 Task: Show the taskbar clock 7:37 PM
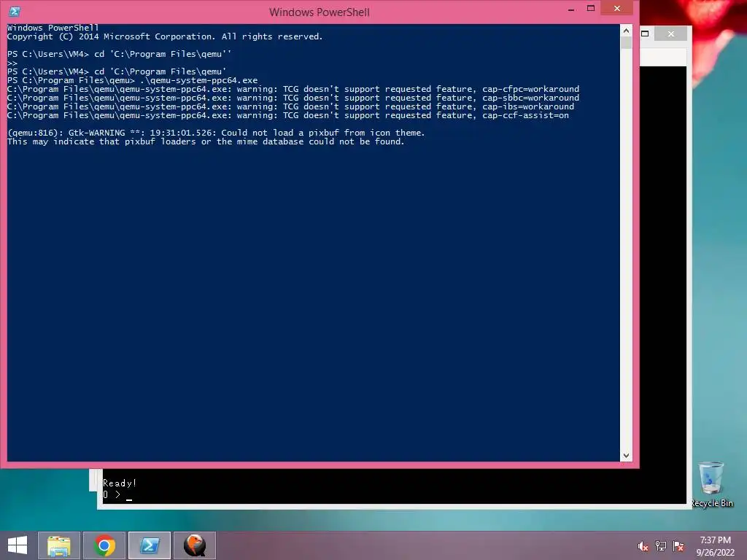click(715, 540)
